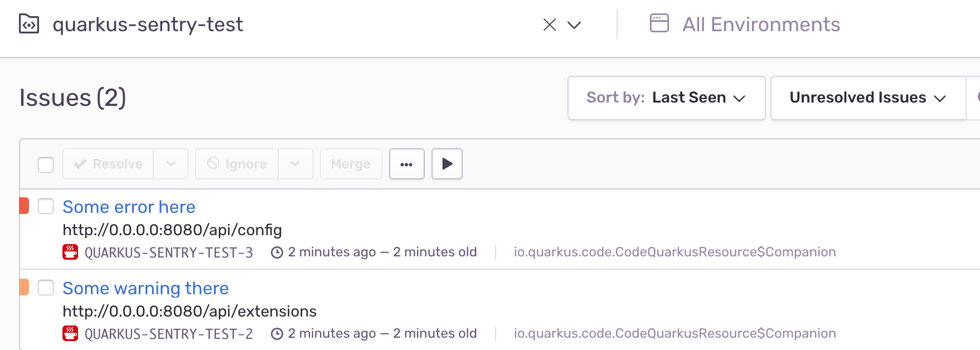Click the All Environments window icon
The height and width of the screenshot is (350, 980).
point(659,23)
